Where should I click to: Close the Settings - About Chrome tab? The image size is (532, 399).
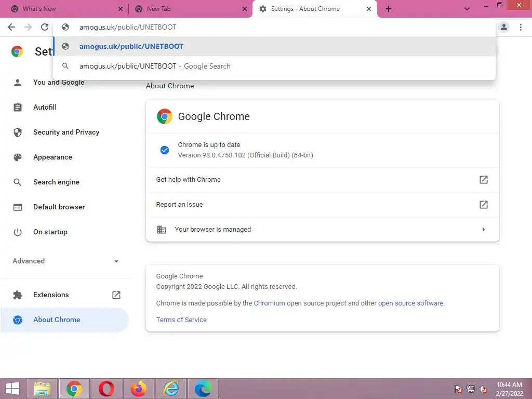[369, 9]
